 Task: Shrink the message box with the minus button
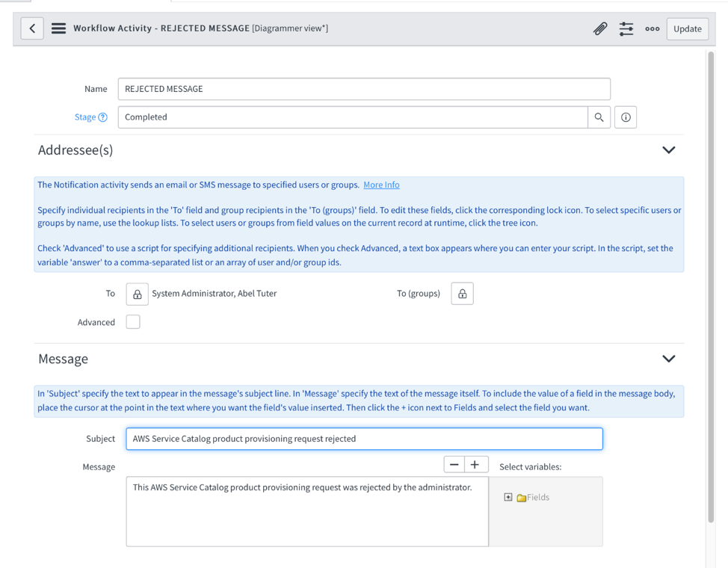point(454,463)
